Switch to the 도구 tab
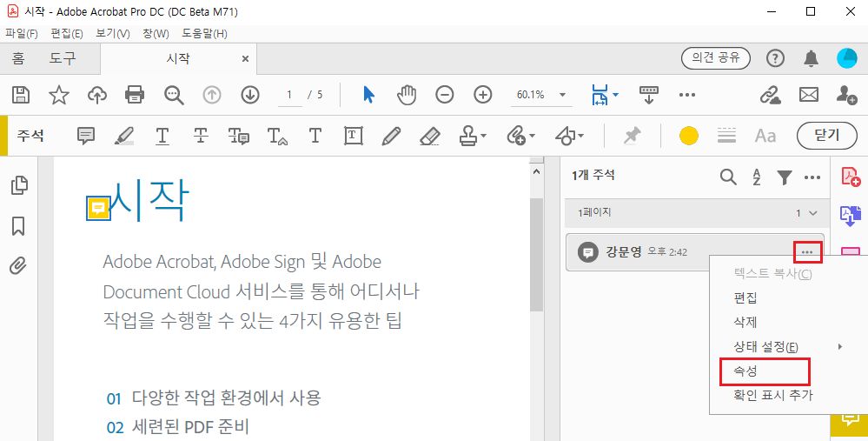The image size is (868, 441). click(x=63, y=58)
